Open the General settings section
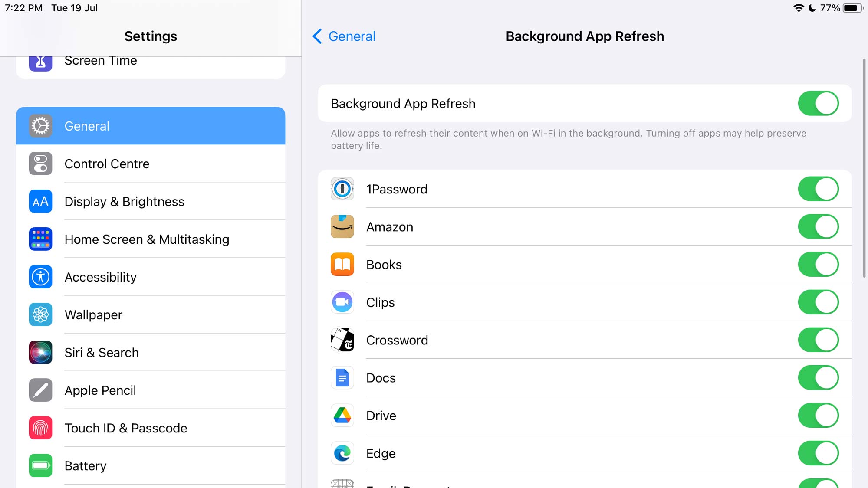This screenshot has height=488, width=868. pos(151,126)
